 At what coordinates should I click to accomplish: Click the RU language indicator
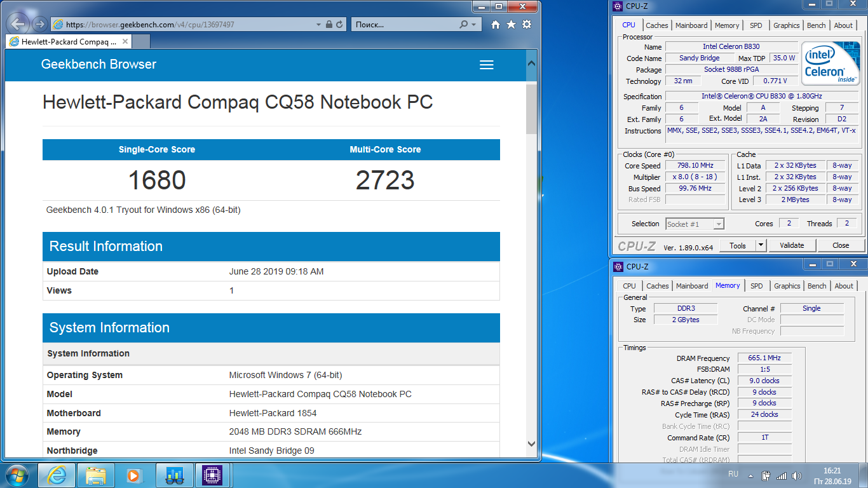[733, 474]
